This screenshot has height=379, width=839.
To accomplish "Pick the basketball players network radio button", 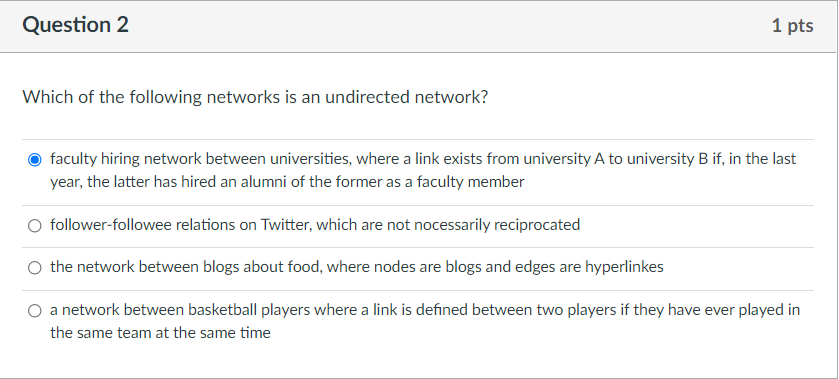I will click(34, 310).
